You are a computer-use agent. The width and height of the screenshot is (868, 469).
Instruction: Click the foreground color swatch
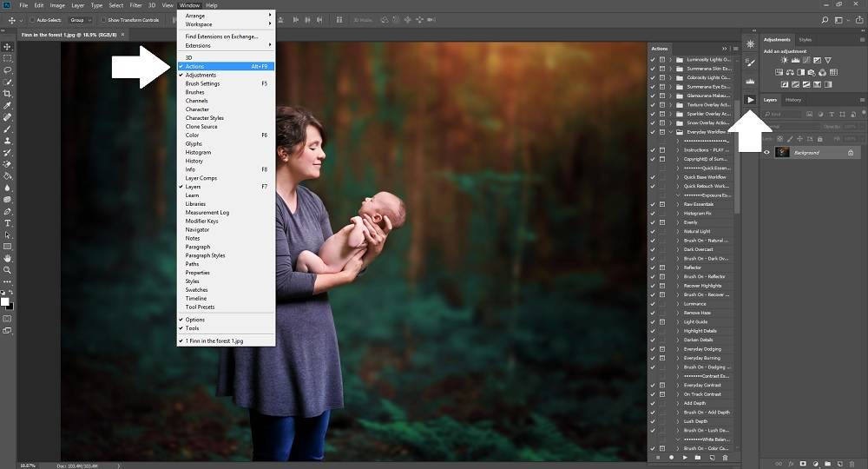(4, 301)
